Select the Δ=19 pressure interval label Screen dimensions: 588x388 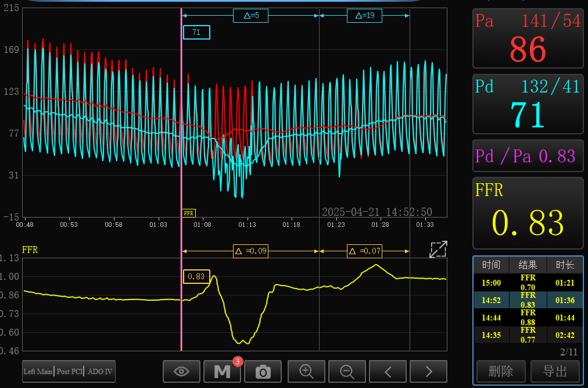(x=364, y=16)
